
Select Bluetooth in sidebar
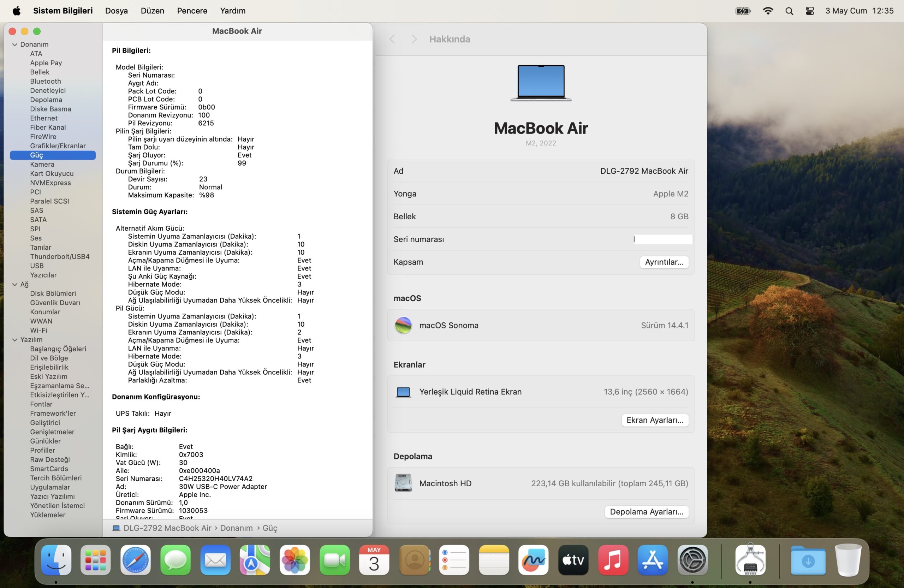(x=53, y=81)
